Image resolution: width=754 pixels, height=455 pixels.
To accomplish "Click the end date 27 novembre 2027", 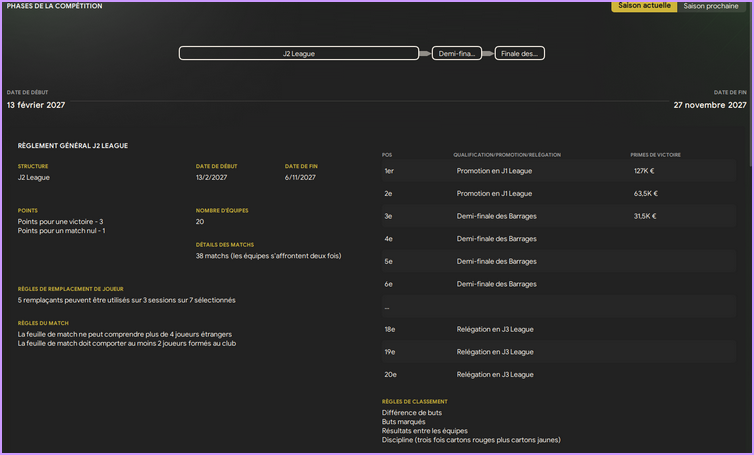I will click(710, 105).
